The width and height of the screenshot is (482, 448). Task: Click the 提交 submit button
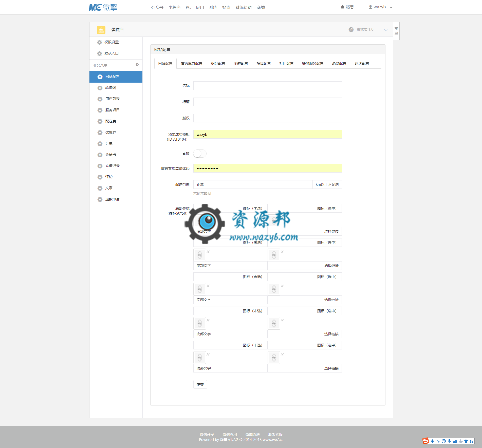coord(200,384)
